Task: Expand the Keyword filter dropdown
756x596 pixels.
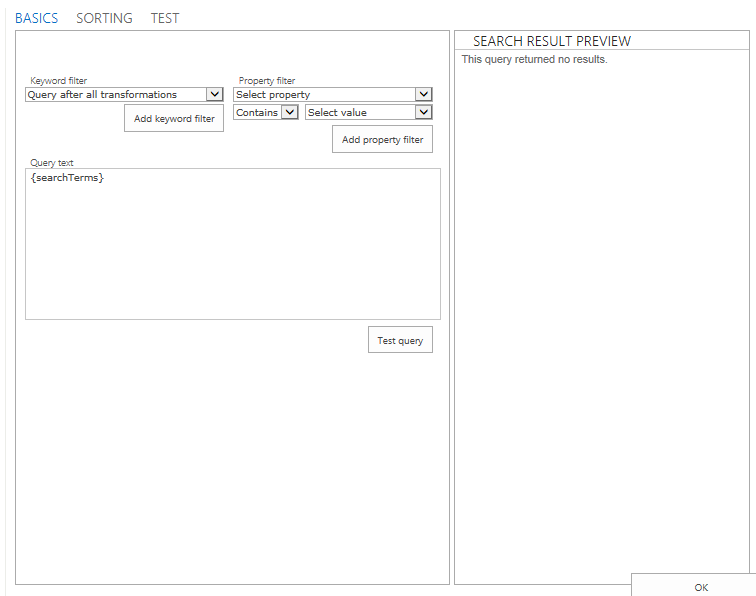Action: [x=124, y=95]
